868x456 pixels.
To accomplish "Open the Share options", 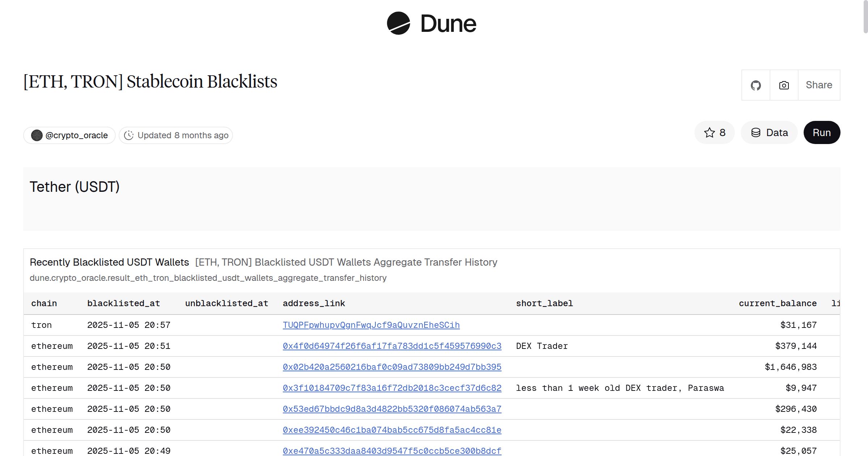I will pyautogui.click(x=819, y=85).
